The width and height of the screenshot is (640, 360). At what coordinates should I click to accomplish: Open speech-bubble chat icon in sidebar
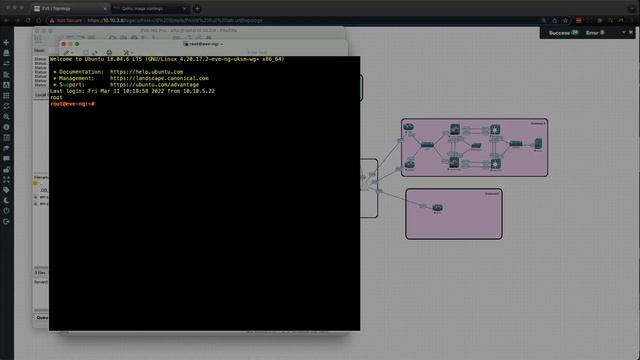pyautogui.click(x=6, y=158)
